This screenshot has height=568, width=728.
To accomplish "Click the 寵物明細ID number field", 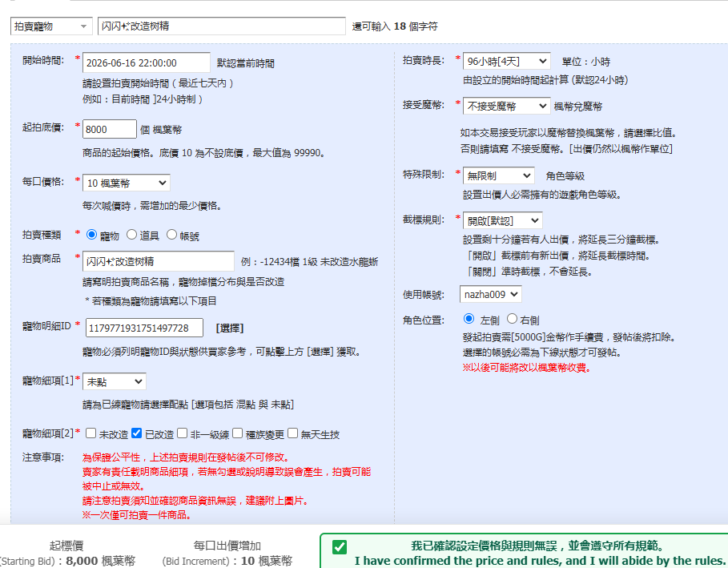I will click(x=144, y=328).
